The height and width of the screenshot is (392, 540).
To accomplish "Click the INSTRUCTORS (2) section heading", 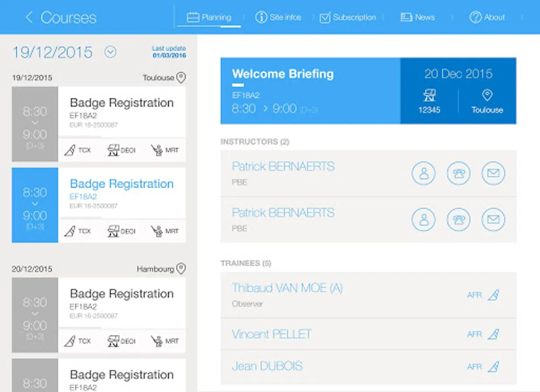I will tap(255, 142).
